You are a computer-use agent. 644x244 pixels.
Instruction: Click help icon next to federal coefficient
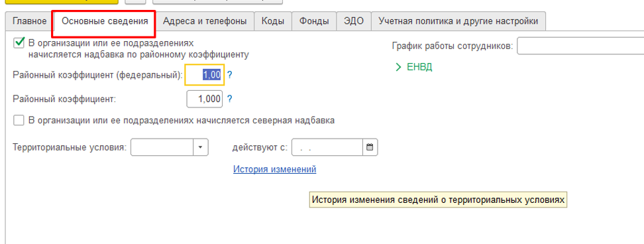[x=230, y=75]
